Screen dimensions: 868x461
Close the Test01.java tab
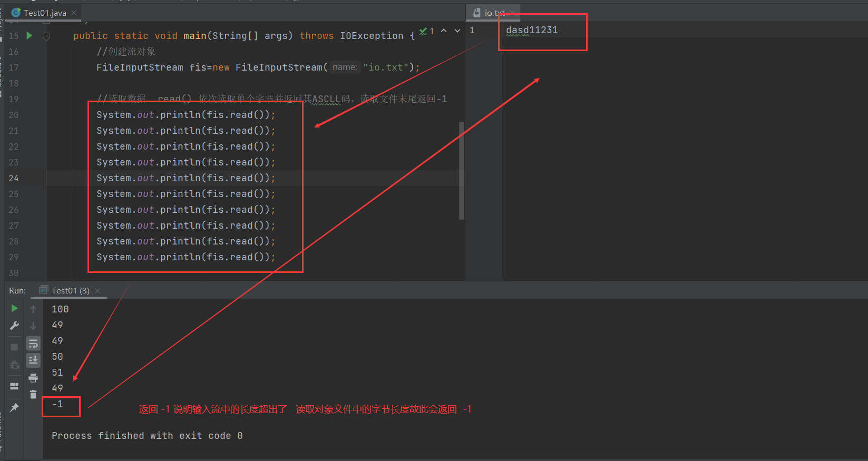[74, 13]
